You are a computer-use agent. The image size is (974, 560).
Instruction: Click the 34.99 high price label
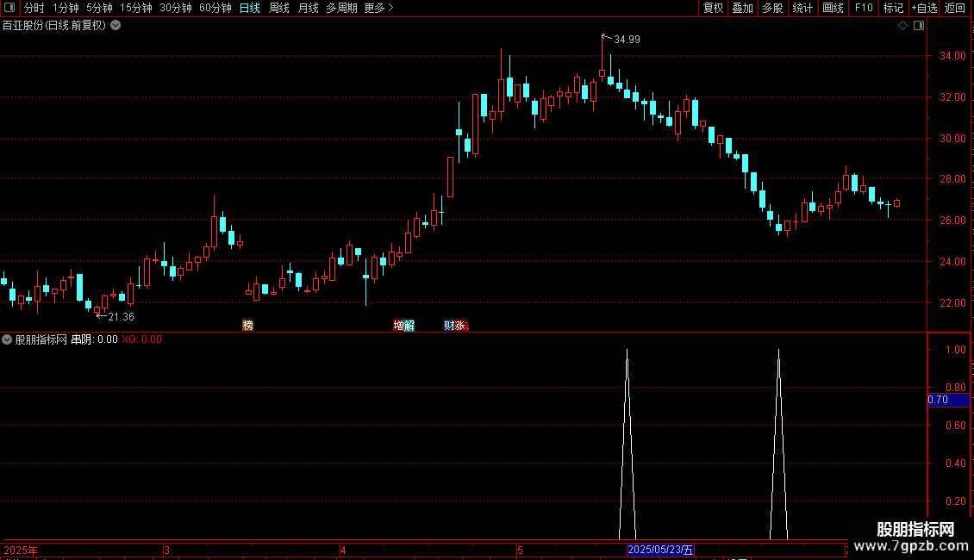(x=627, y=40)
